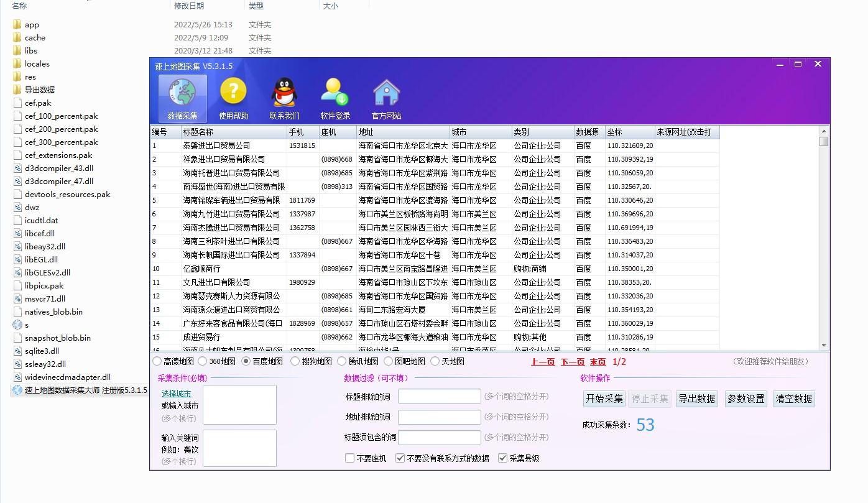Select the libs folder icon
The width and height of the screenshot is (868, 503).
coord(17,51)
